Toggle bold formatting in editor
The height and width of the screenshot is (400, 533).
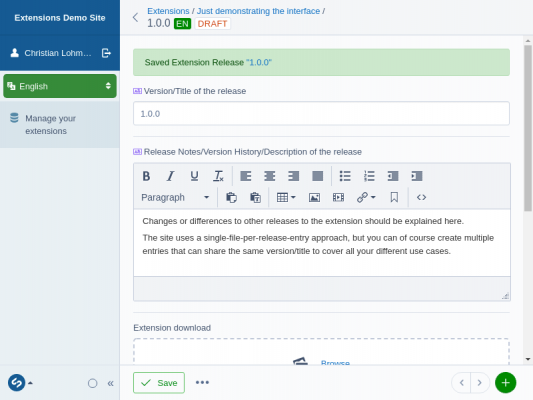click(x=146, y=176)
